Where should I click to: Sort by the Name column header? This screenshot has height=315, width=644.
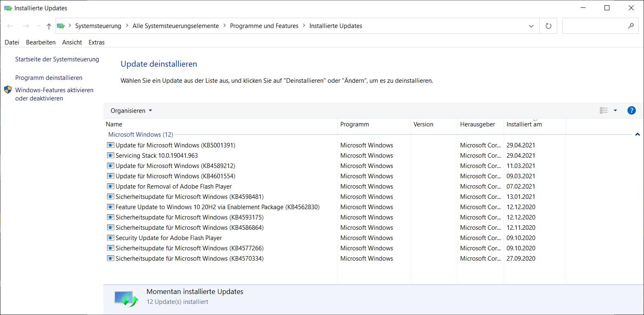click(x=220, y=124)
